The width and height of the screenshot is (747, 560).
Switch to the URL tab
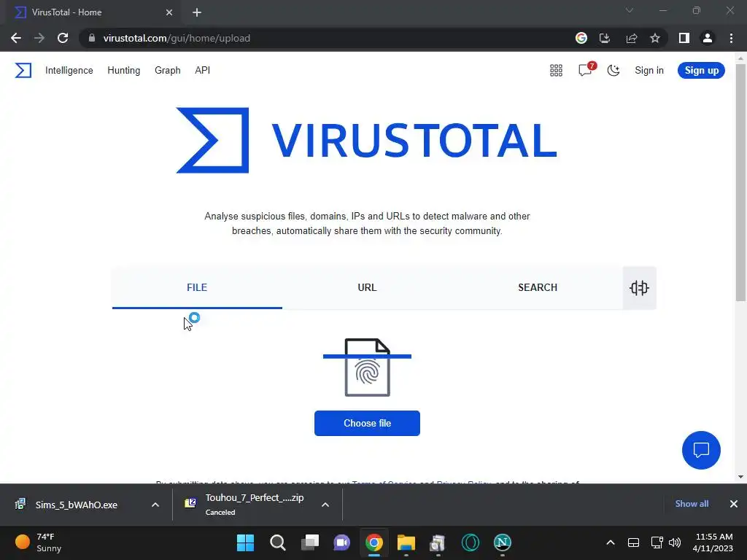point(368,287)
